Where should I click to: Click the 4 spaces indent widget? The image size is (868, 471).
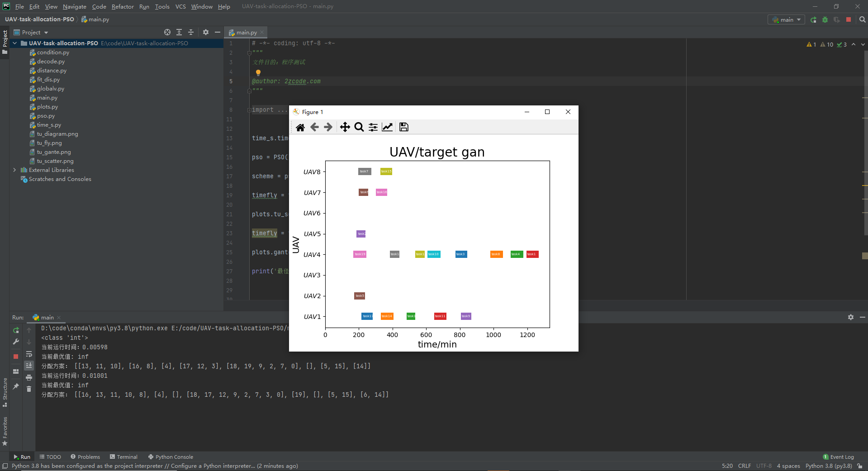point(788,466)
